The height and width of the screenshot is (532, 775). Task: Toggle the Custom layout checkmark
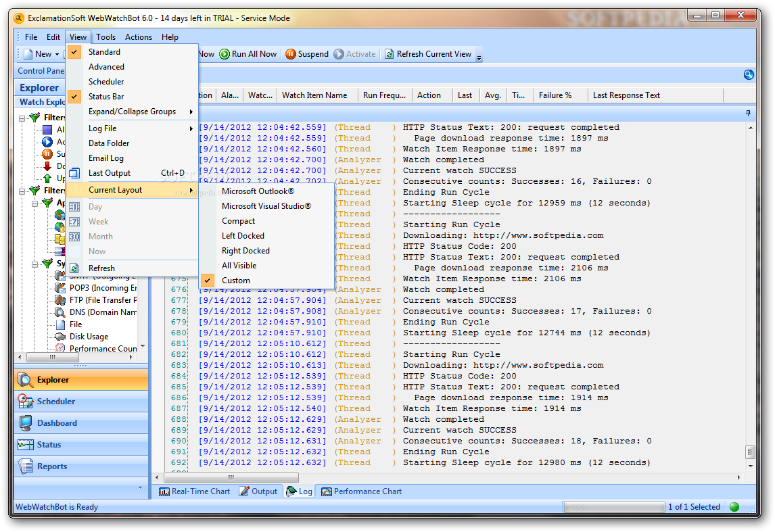tap(208, 280)
